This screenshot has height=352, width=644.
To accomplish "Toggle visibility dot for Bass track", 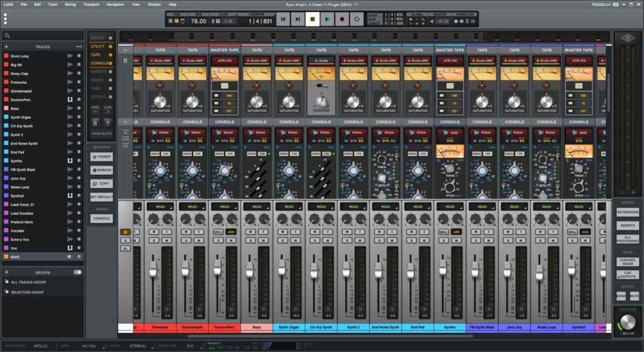I will point(79,108).
